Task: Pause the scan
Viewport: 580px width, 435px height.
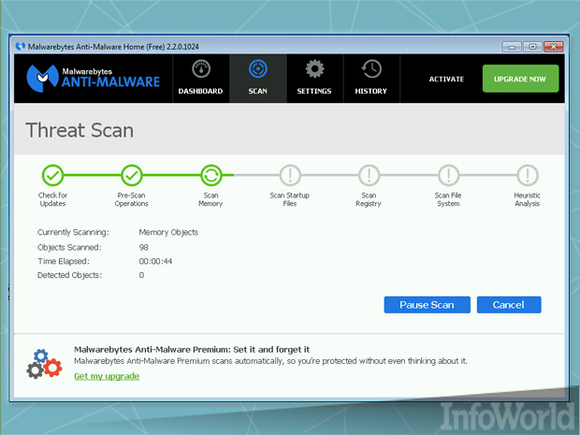Action: [427, 305]
